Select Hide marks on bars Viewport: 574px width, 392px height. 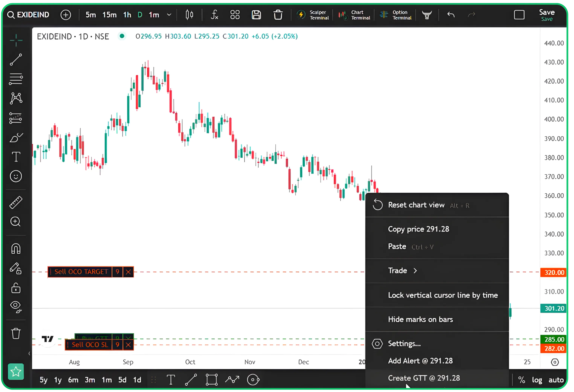420,319
